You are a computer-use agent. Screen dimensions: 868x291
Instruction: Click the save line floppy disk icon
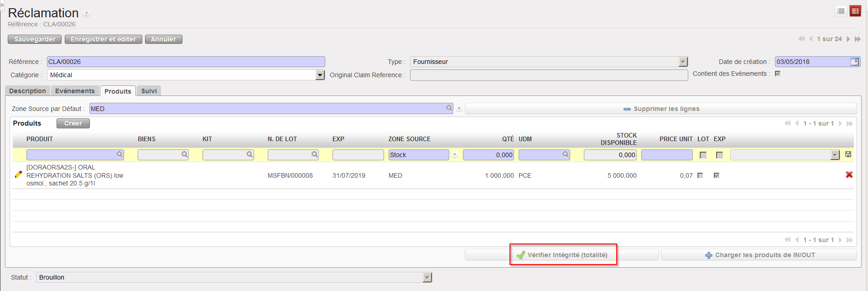(848, 155)
